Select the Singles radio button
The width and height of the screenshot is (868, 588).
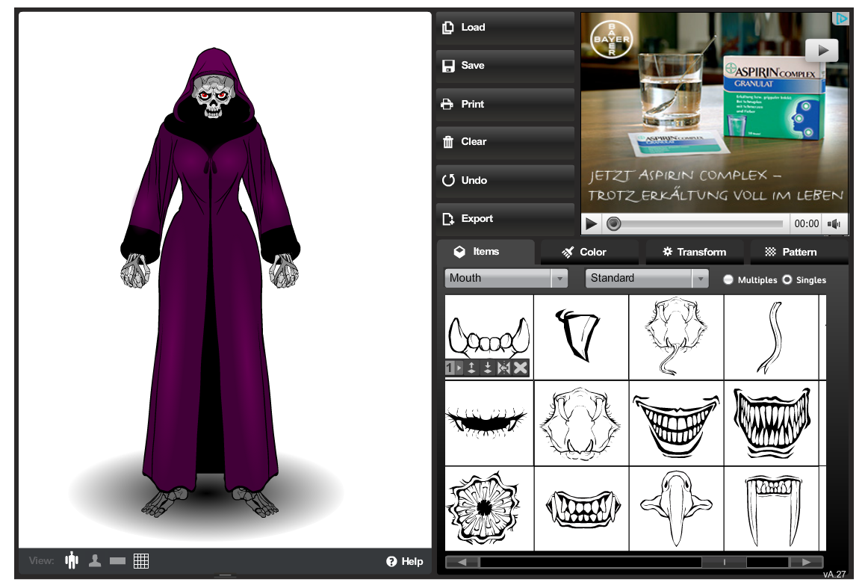tap(787, 279)
